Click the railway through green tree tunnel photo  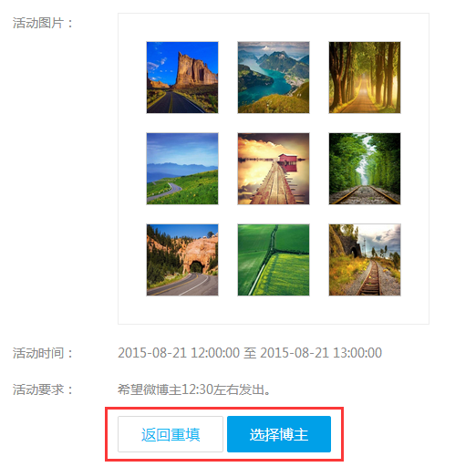click(x=365, y=169)
